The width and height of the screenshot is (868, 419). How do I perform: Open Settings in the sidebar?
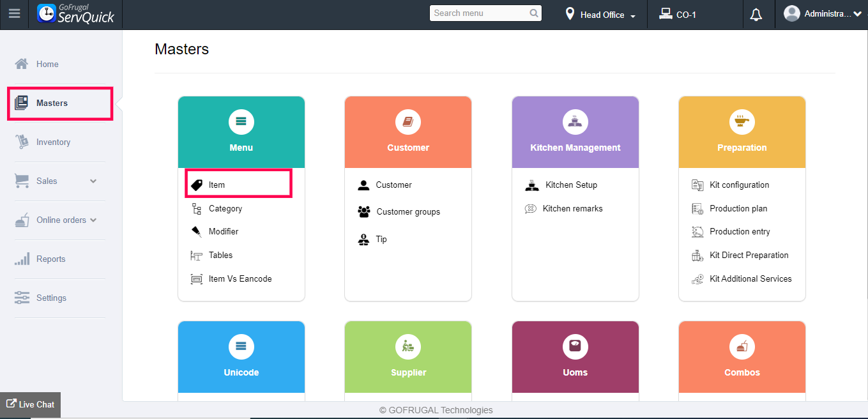pos(51,298)
